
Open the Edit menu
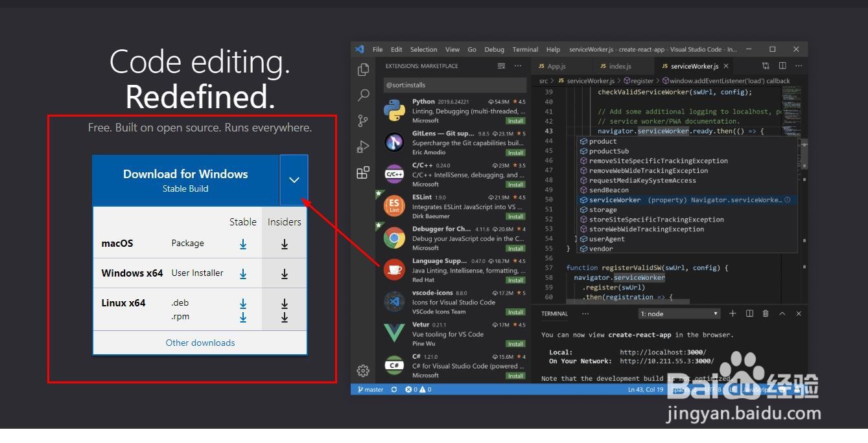click(x=396, y=49)
